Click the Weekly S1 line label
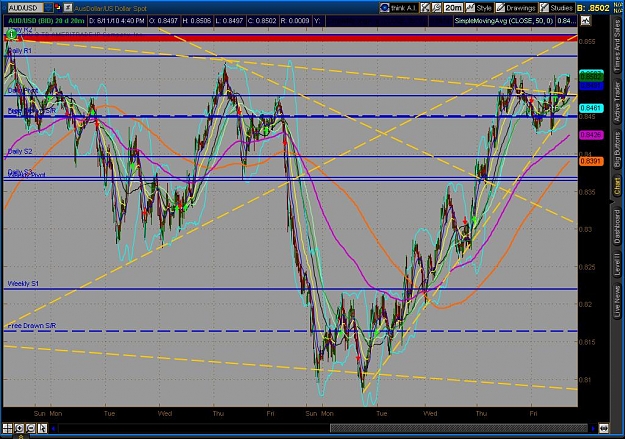 click(23, 283)
